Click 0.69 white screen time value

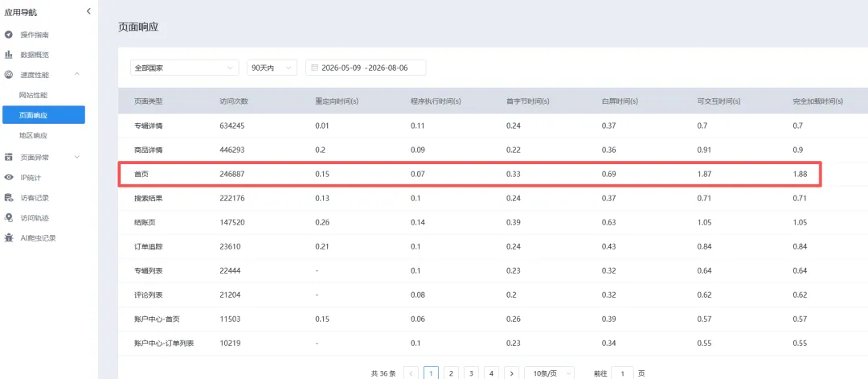[x=609, y=174]
